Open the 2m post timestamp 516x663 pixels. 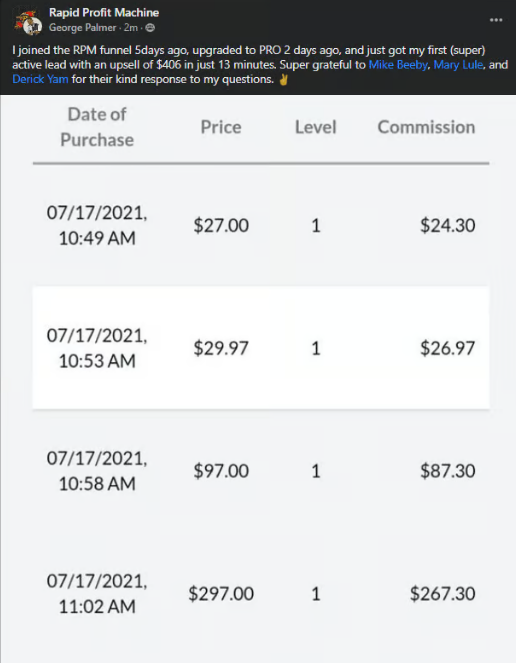tap(131, 28)
